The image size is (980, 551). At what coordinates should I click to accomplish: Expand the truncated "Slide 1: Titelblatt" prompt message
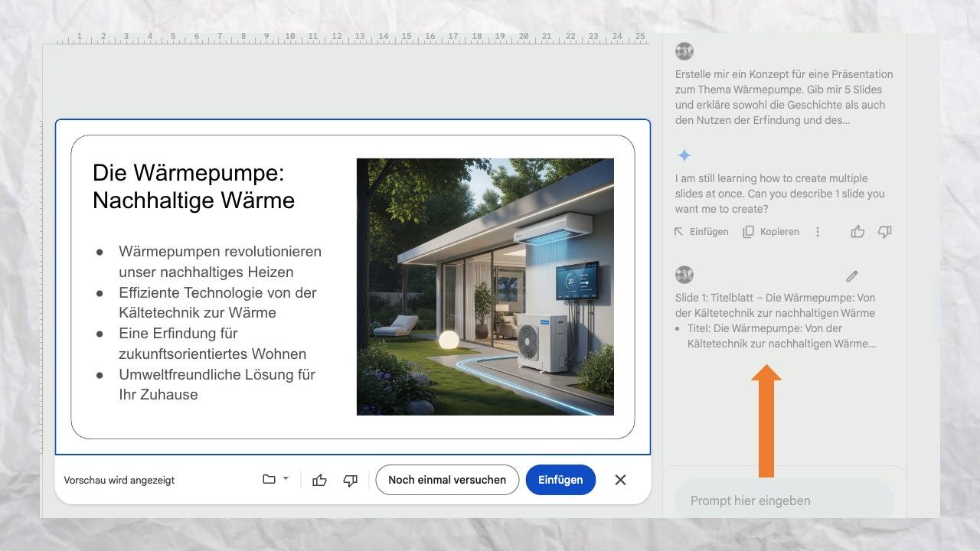click(775, 321)
